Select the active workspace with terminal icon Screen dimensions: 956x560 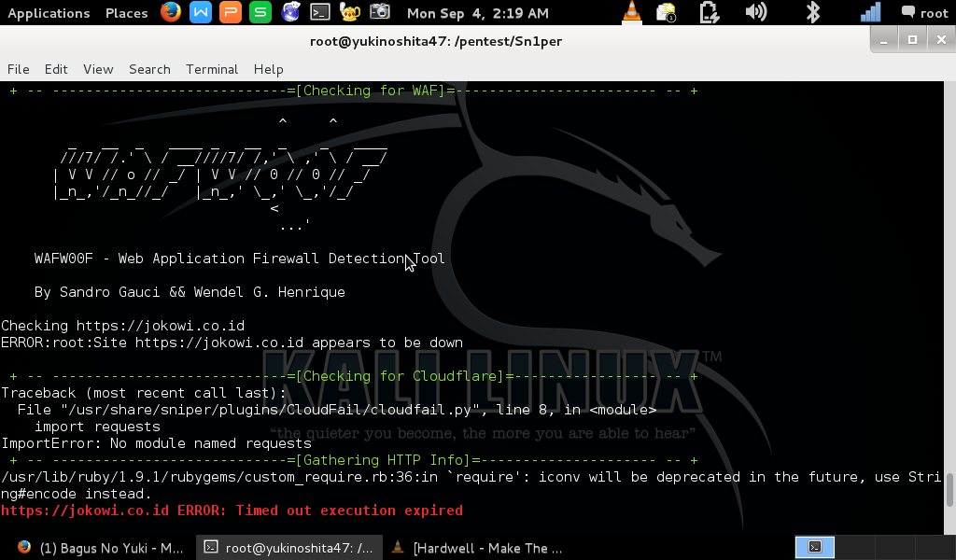(815, 547)
